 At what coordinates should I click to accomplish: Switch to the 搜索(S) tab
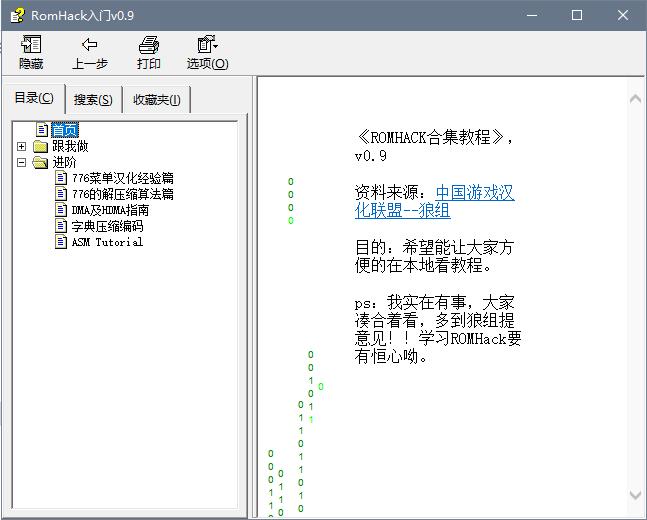click(x=93, y=100)
